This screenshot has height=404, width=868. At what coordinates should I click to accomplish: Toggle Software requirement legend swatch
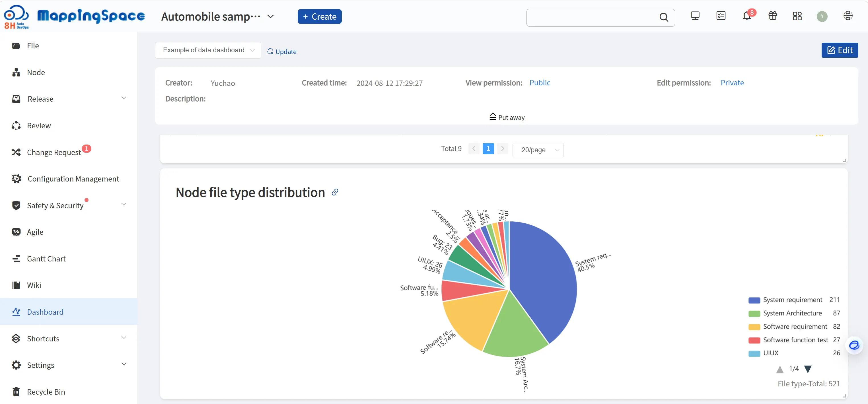(754, 327)
